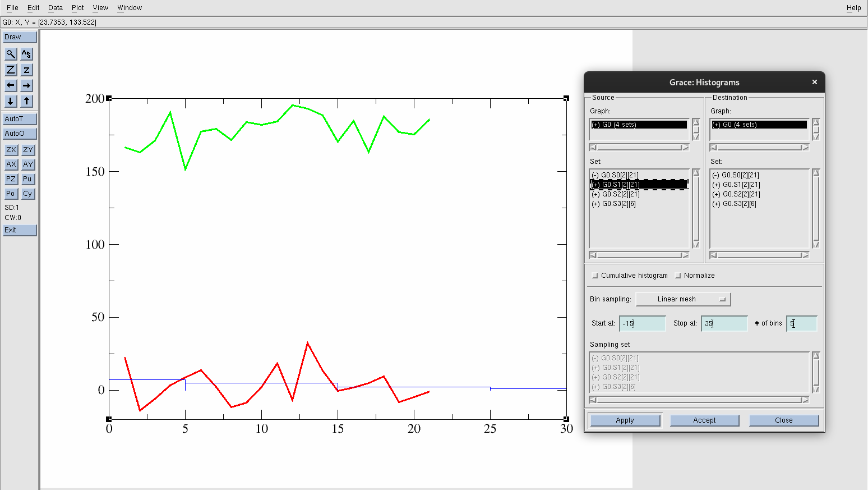
Task: Click the small z zoom-out icon
Action: pyautogui.click(x=26, y=70)
